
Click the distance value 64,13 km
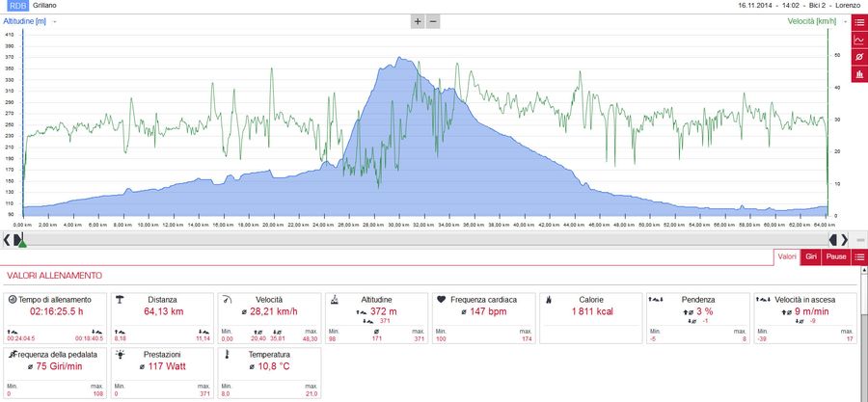click(163, 311)
